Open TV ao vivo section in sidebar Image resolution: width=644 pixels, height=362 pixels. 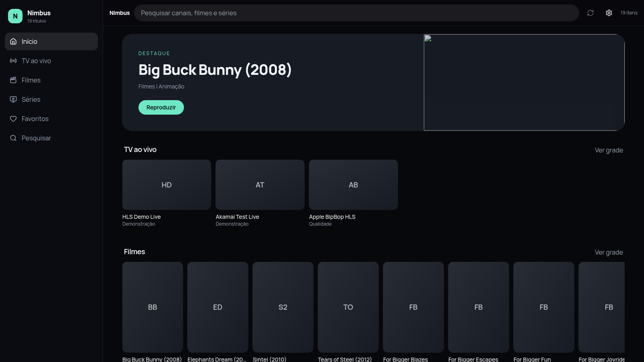pyautogui.click(x=51, y=61)
